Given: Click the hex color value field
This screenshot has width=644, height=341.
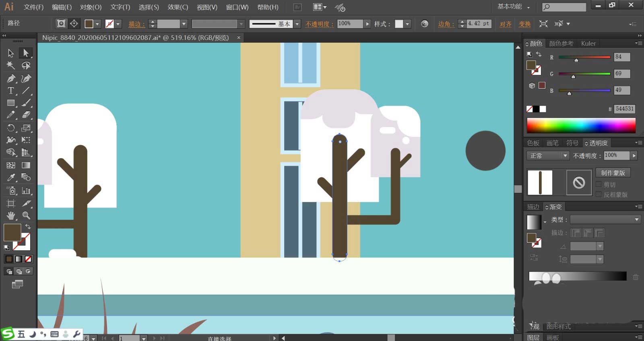Looking at the screenshot, I should pyautogui.click(x=624, y=109).
